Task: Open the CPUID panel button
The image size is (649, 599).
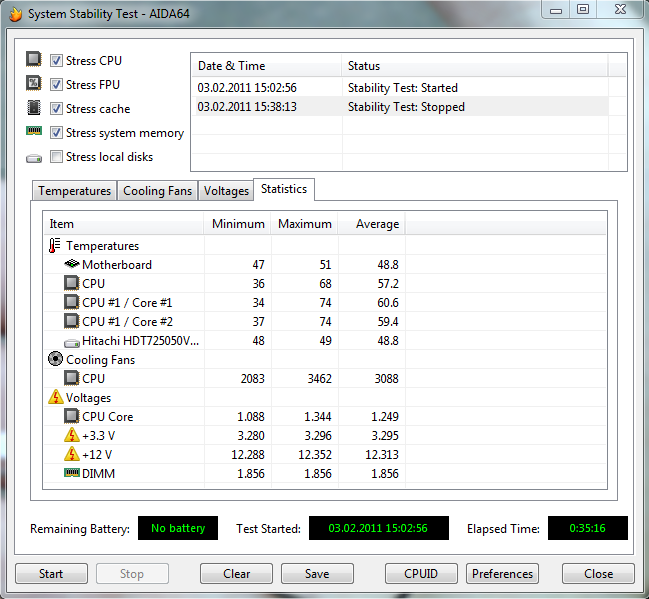Action: pyautogui.click(x=421, y=574)
